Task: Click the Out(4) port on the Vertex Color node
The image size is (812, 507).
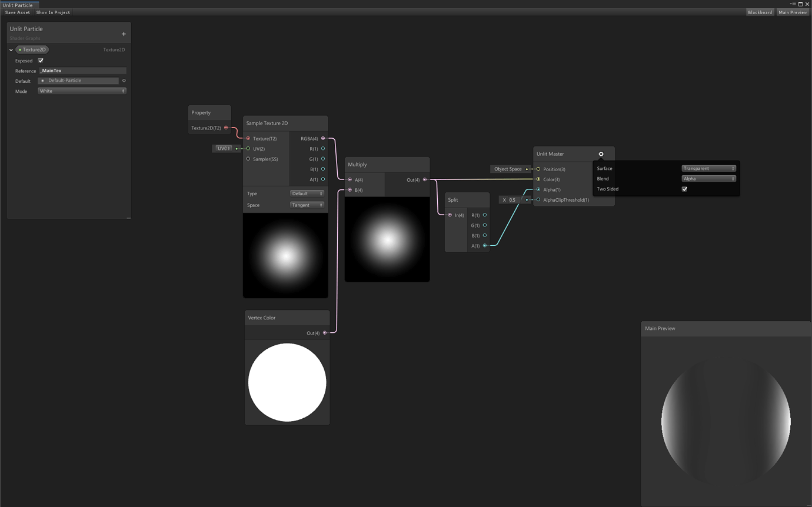Action: click(x=324, y=333)
